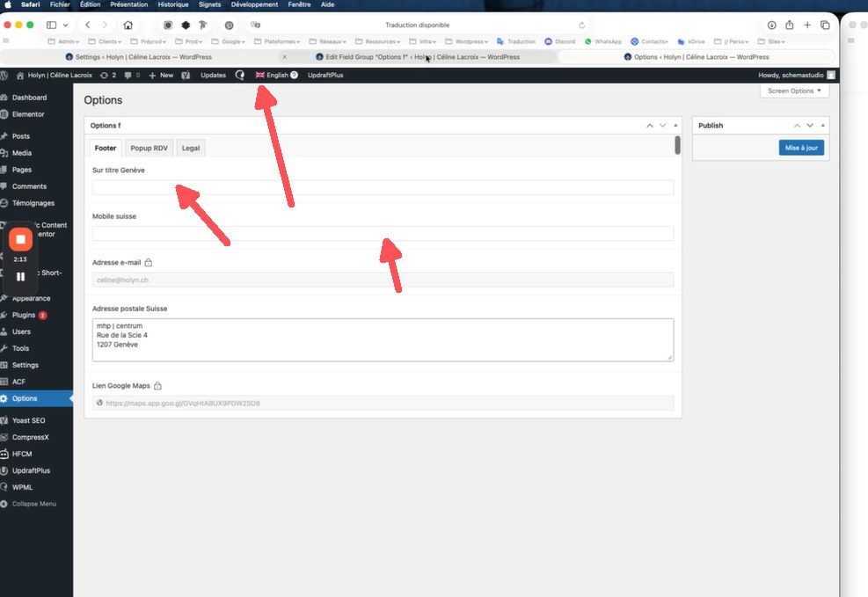Open the Admin bookmarks folder

click(63, 41)
